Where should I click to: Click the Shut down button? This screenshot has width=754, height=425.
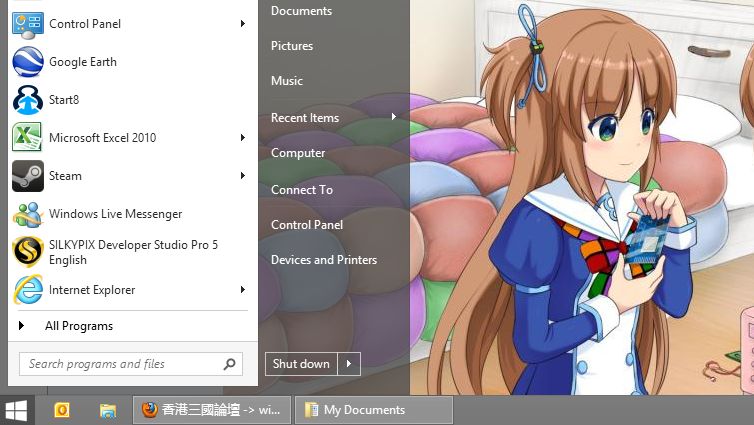point(302,364)
